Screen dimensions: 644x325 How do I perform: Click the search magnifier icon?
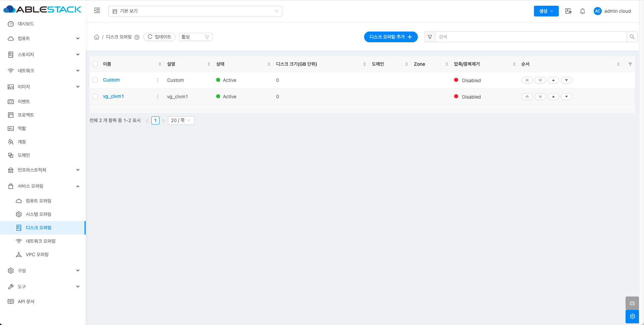point(632,37)
